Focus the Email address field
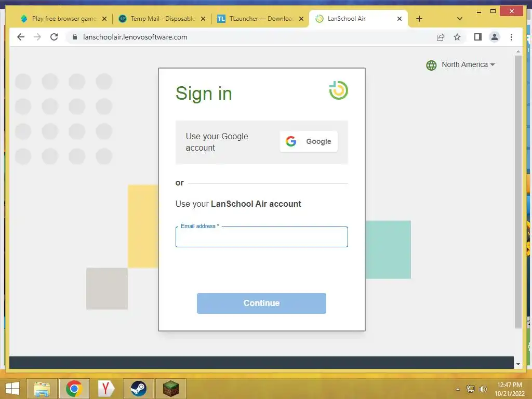Viewport: 532px width, 399px height. 262,237
